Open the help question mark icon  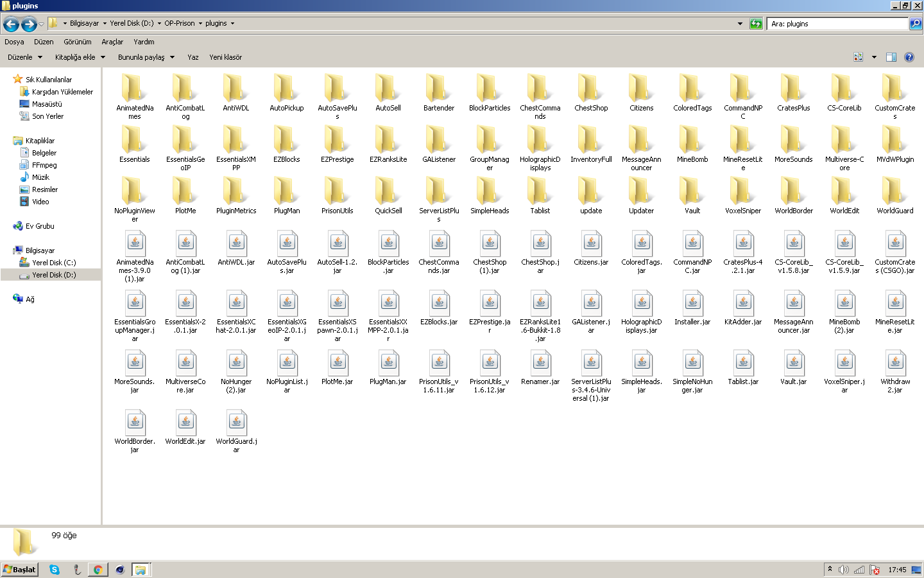coord(909,57)
